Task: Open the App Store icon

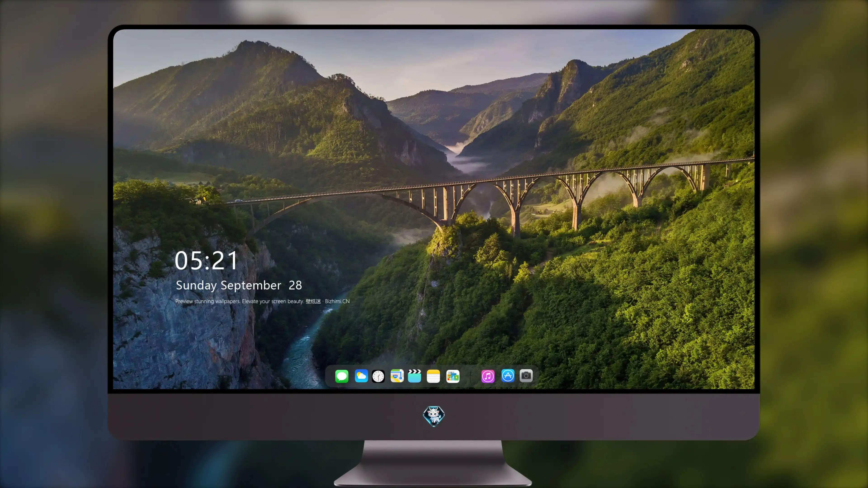Action: tap(508, 375)
